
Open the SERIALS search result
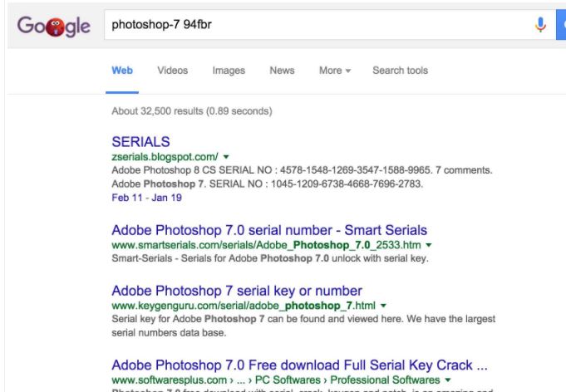(140, 142)
